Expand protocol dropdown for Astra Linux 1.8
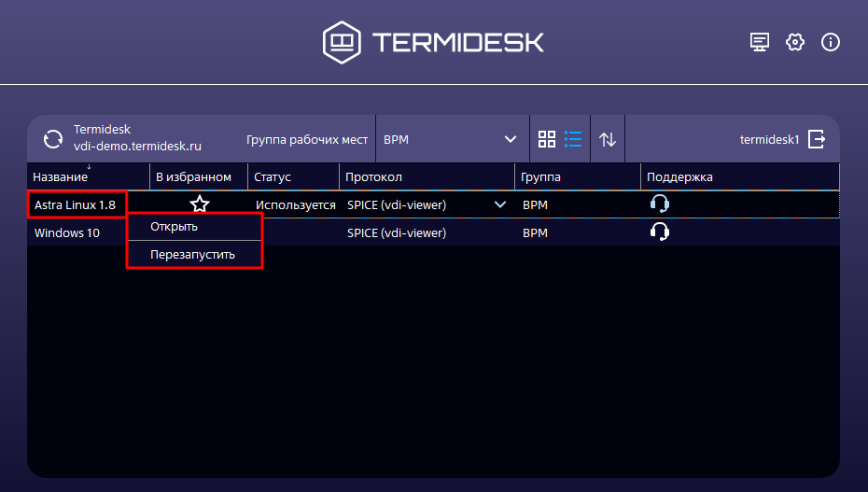This screenshot has width=868, height=492. [500, 204]
